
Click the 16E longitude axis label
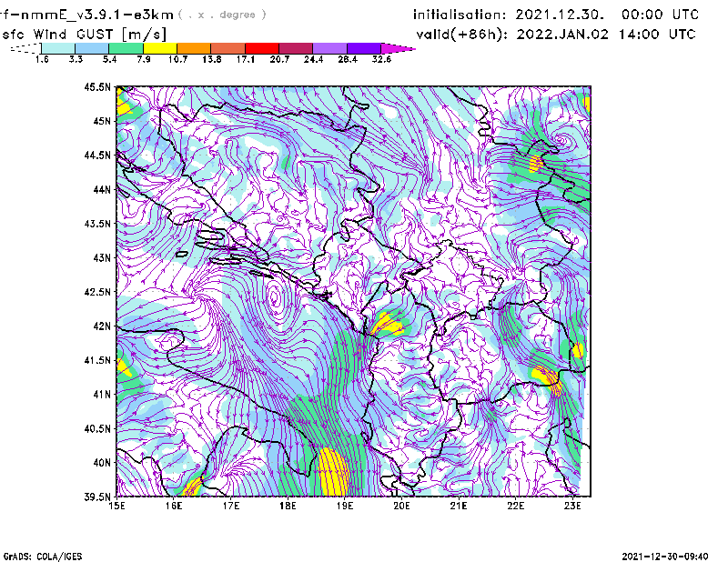click(x=174, y=506)
